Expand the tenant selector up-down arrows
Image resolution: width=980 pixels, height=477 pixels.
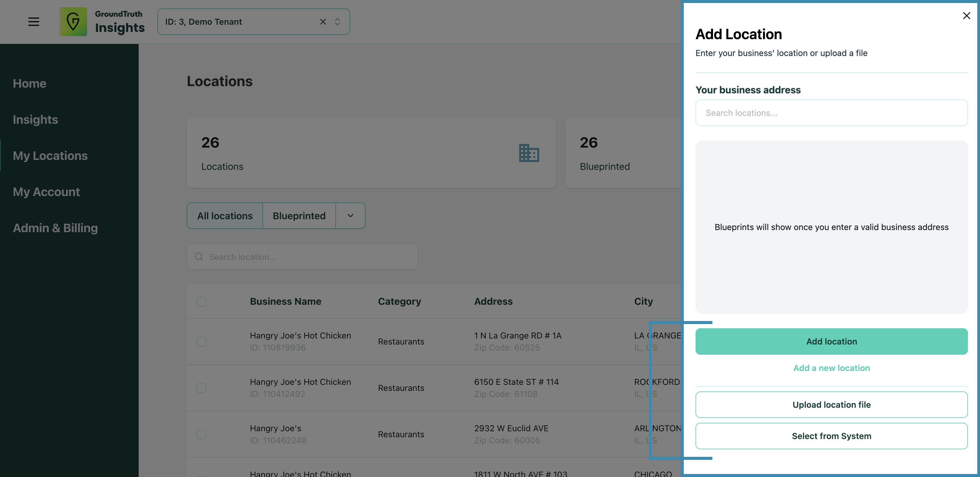pyautogui.click(x=338, y=22)
